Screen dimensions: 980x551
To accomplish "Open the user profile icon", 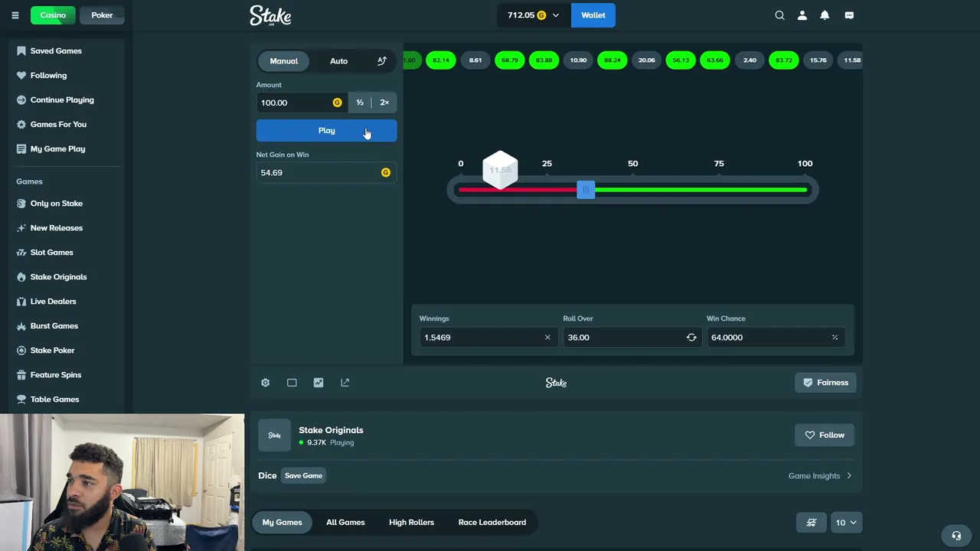I will 802,15.
